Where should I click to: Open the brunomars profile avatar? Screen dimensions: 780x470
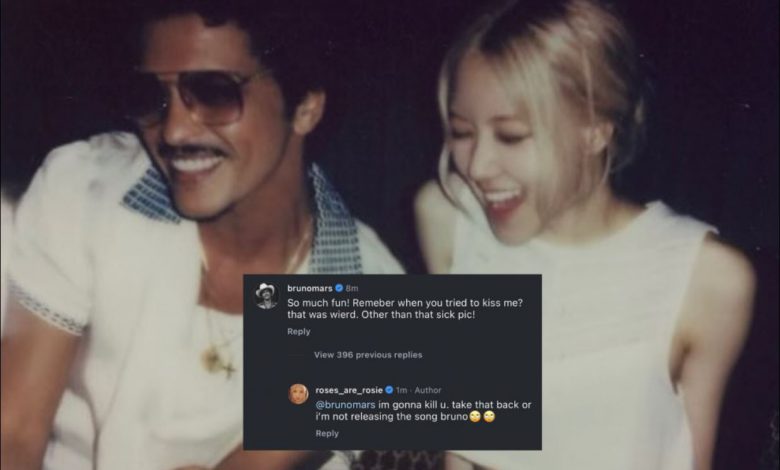[267, 296]
